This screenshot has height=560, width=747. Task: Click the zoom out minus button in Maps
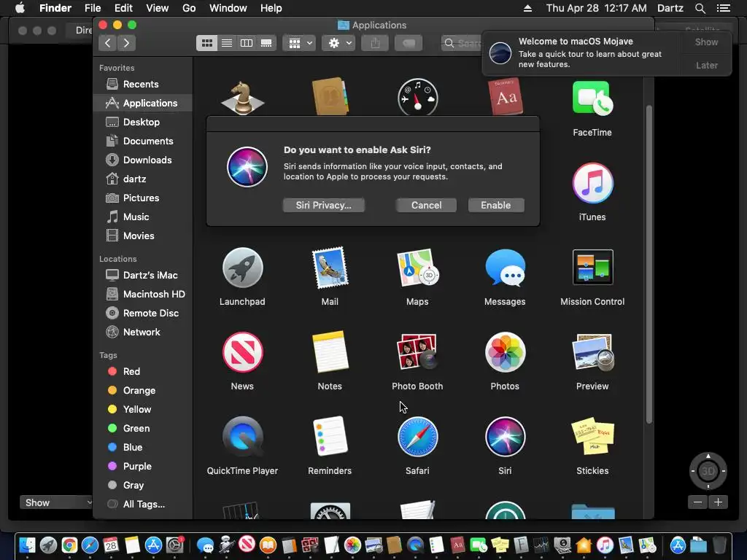698,502
